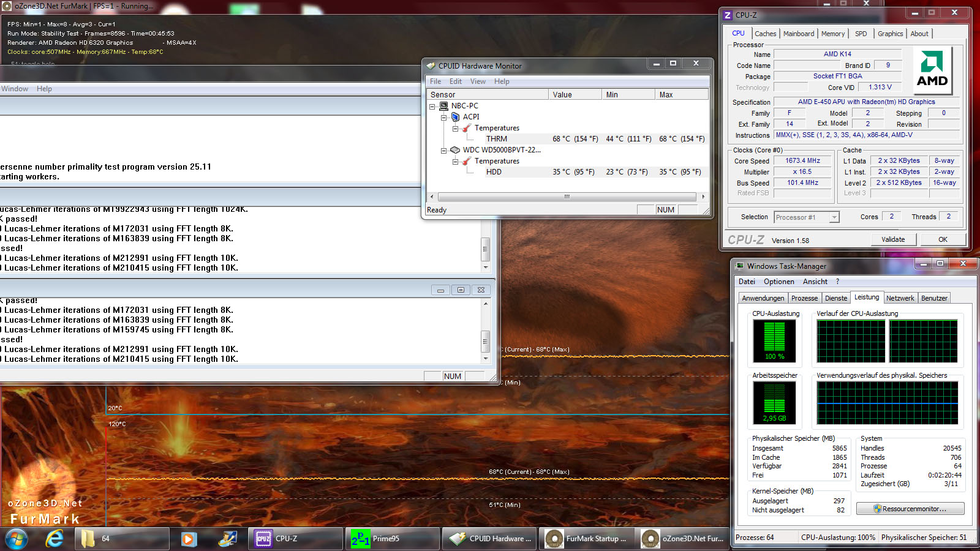Open Ressourcenmonitor from Task Manager
The width and height of the screenshot is (980, 551).
[x=910, y=509]
